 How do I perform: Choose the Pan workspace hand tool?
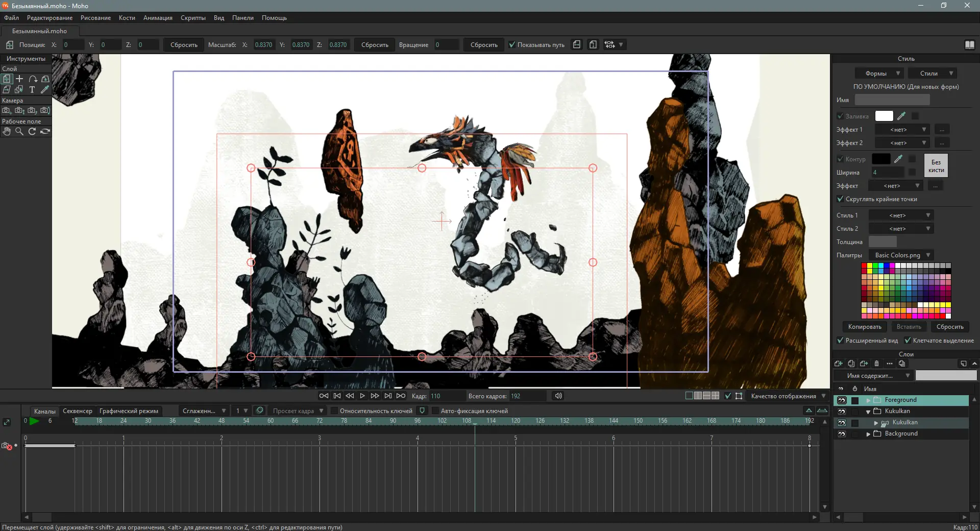coord(7,132)
